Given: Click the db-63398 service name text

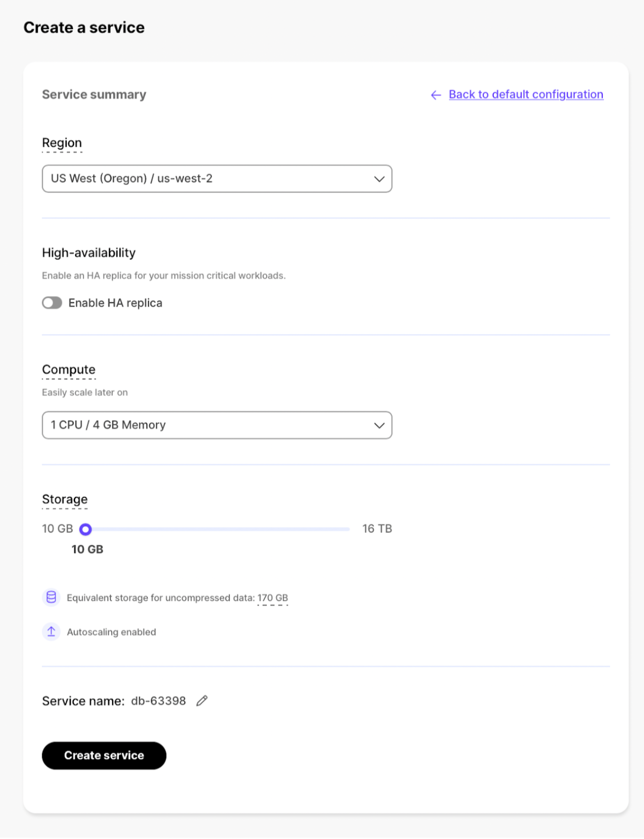Looking at the screenshot, I should coord(158,701).
